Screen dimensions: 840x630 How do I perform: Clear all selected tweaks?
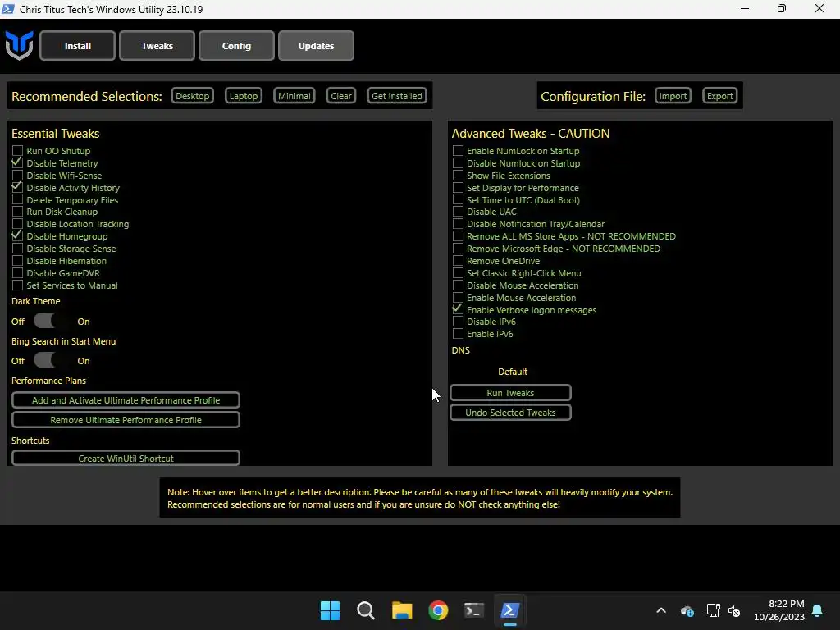point(341,96)
